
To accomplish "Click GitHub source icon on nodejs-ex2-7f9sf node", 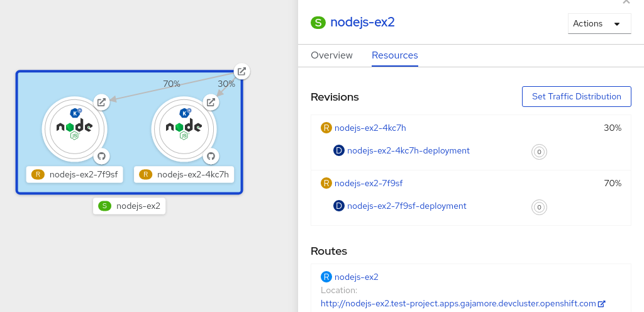I will click(102, 155).
